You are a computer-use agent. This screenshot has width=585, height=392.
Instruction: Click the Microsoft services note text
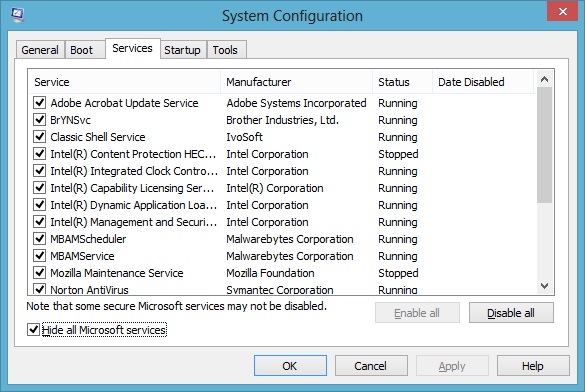tap(176, 306)
